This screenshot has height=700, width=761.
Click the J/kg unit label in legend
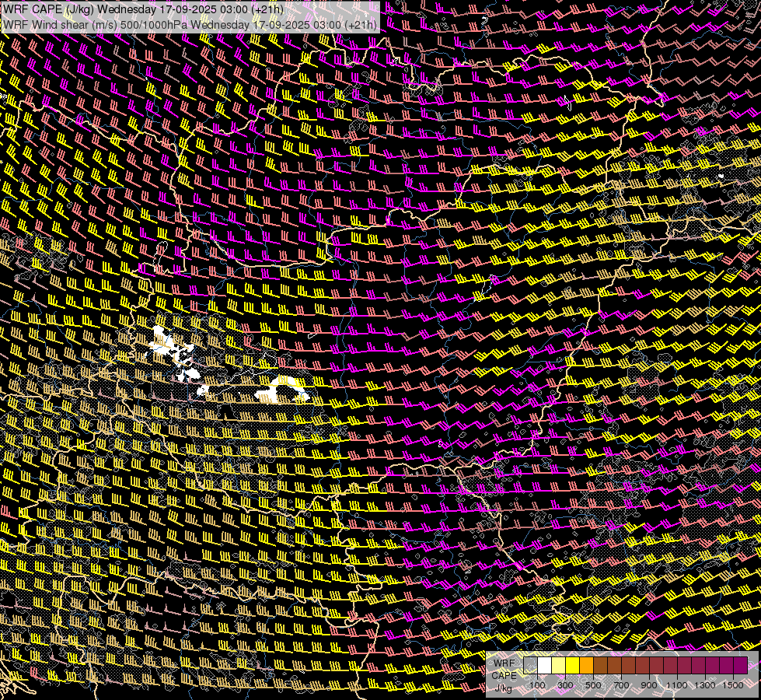click(503, 688)
